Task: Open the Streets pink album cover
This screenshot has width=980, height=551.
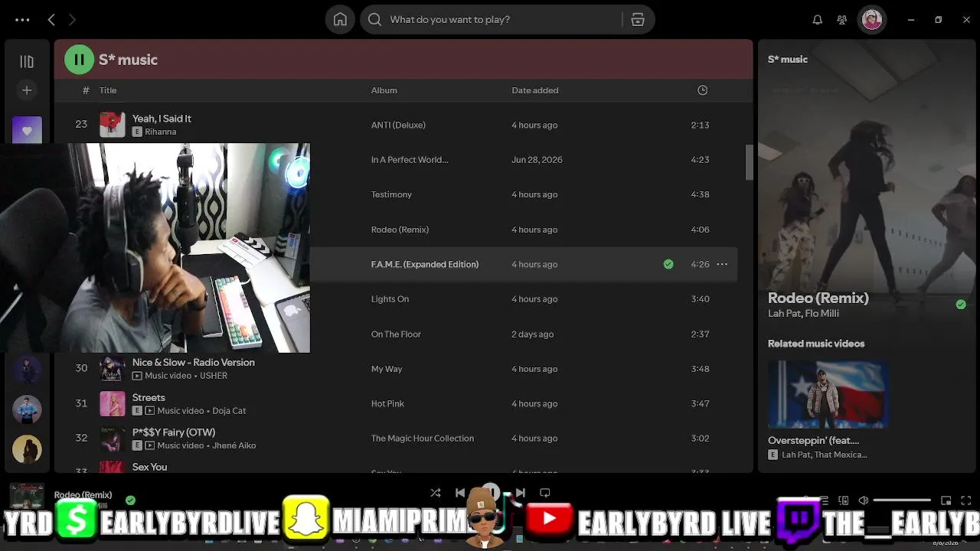Action: click(113, 404)
